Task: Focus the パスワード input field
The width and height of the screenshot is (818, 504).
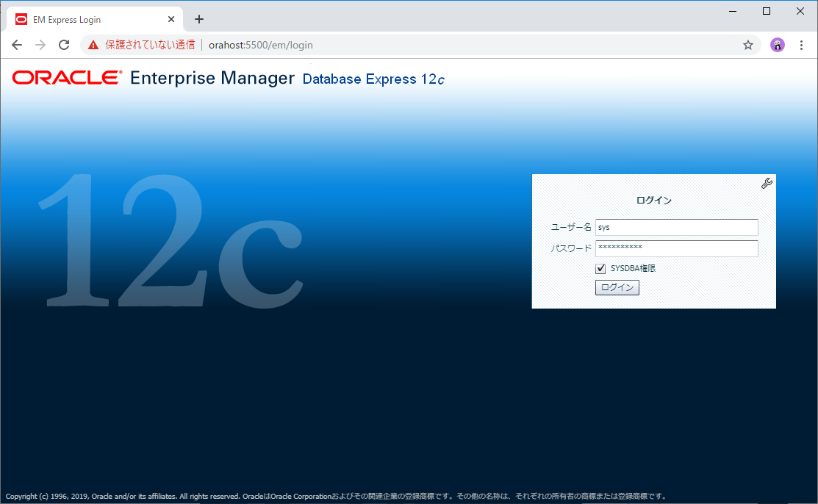Action: [x=677, y=248]
